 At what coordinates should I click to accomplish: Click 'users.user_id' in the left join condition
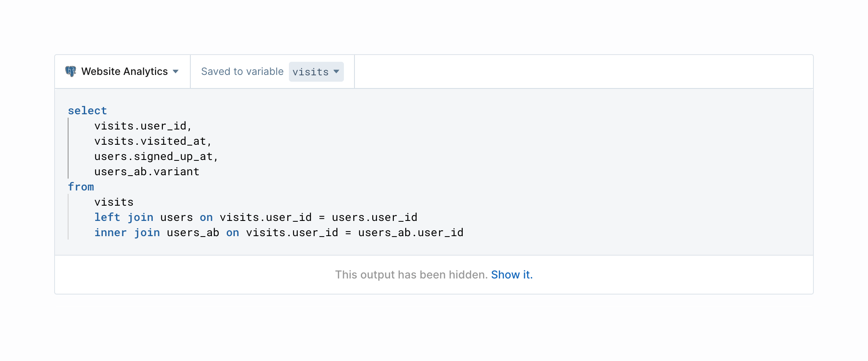[374, 217]
